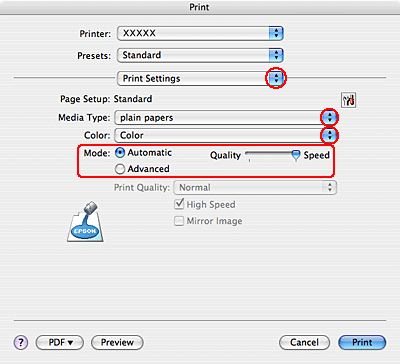Image resolution: width=400 pixels, height=364 pixels.
Task: Select the Advanced mode radio button
Action: point(120,169)
